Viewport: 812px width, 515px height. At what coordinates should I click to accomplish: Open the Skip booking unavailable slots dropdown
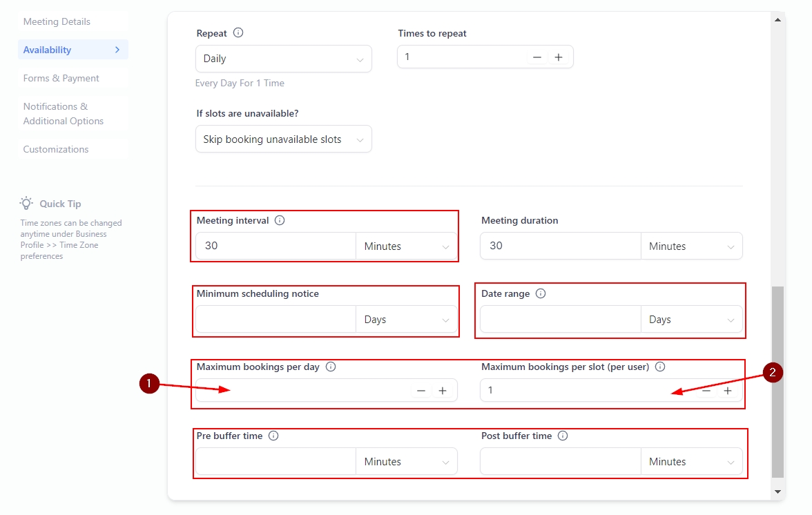[x=283, y=139]
